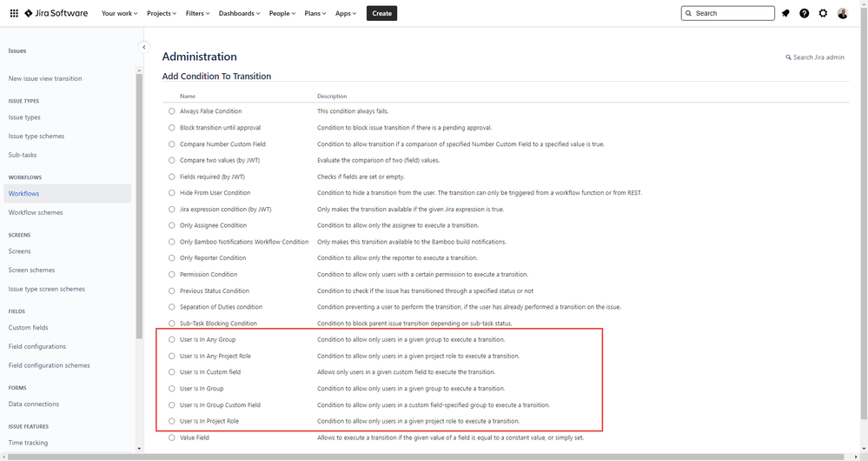Open the Plans dropdown menu
Viewport: 868px width, 461px height.
coord(315,13)
